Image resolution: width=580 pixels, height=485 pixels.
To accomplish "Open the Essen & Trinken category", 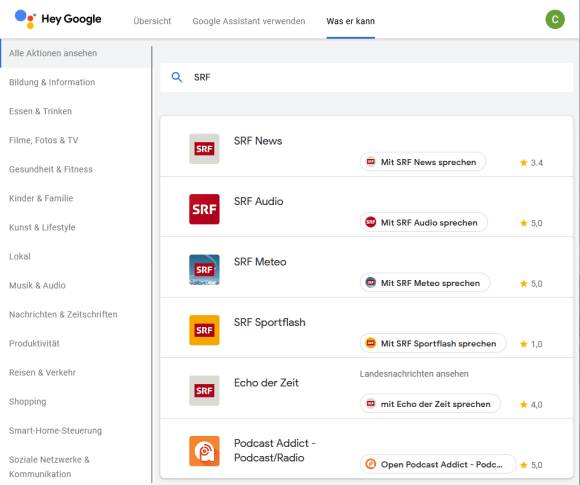I will click(40, 111).
